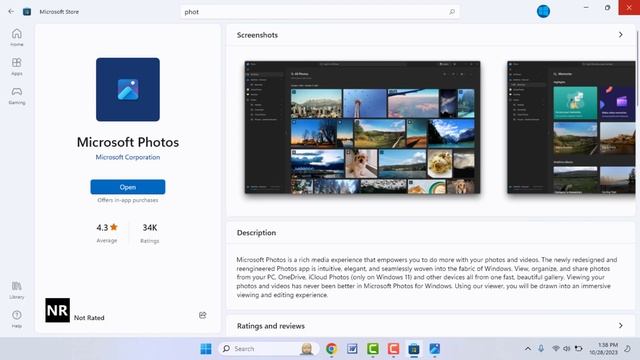Click the battery tray icon
The height and width of the screenshot is (360, 640).
578,349
